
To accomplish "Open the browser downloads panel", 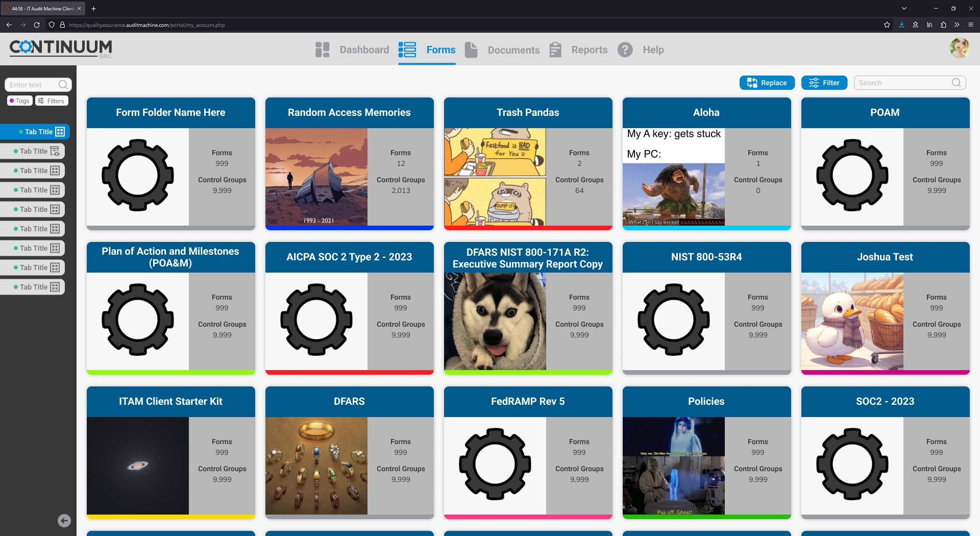I will point(902,25).
